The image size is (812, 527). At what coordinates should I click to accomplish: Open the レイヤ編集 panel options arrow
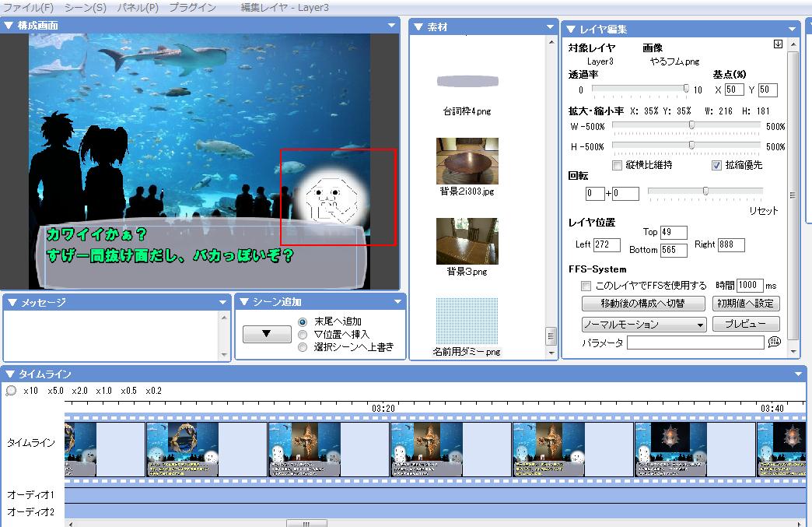(x=792, y=30)
